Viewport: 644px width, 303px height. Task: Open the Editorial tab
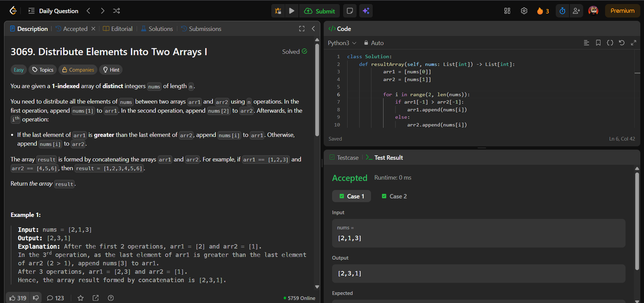click(118, 28)
